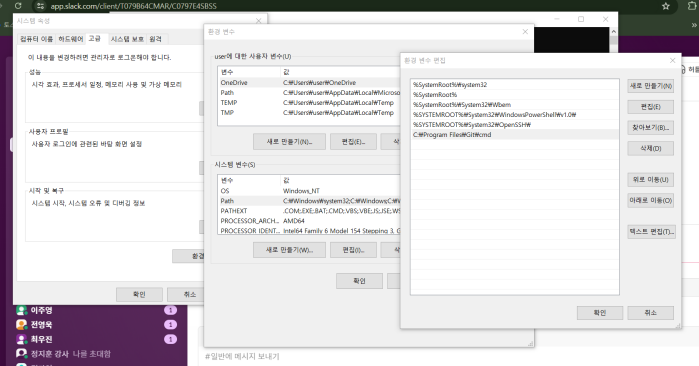
Task: Select PROCESSOR_ARCH... row showing AMD64
Action: 309,221
